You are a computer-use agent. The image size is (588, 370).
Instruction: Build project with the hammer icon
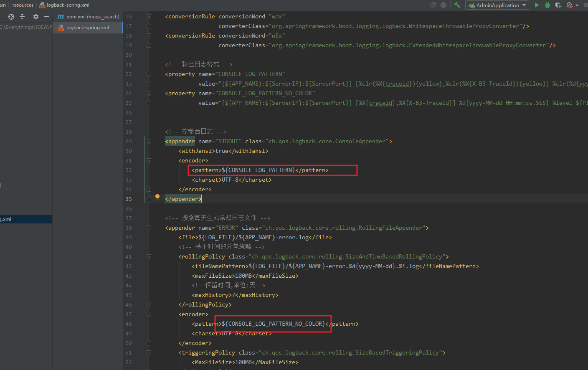tap(457, 5)
